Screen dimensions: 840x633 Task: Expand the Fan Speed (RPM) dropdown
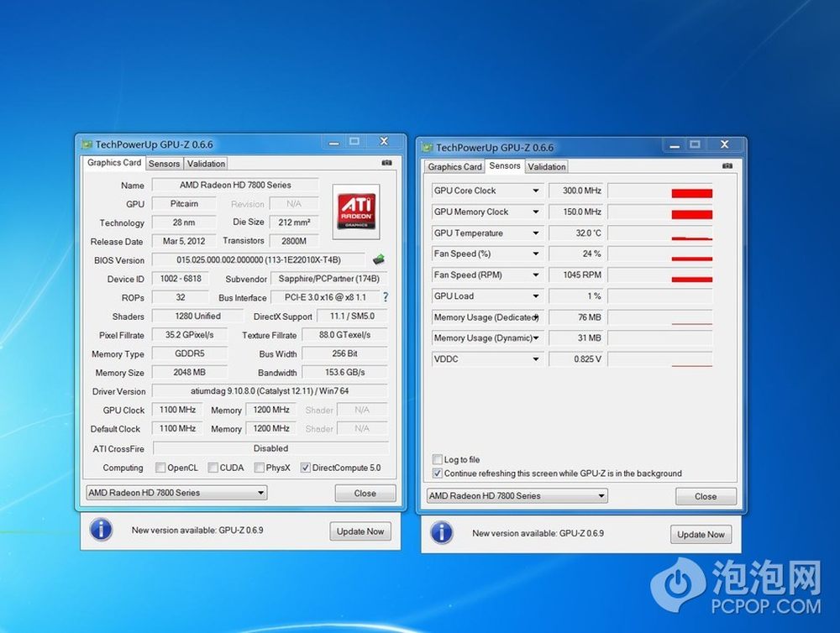pos(535,275)
